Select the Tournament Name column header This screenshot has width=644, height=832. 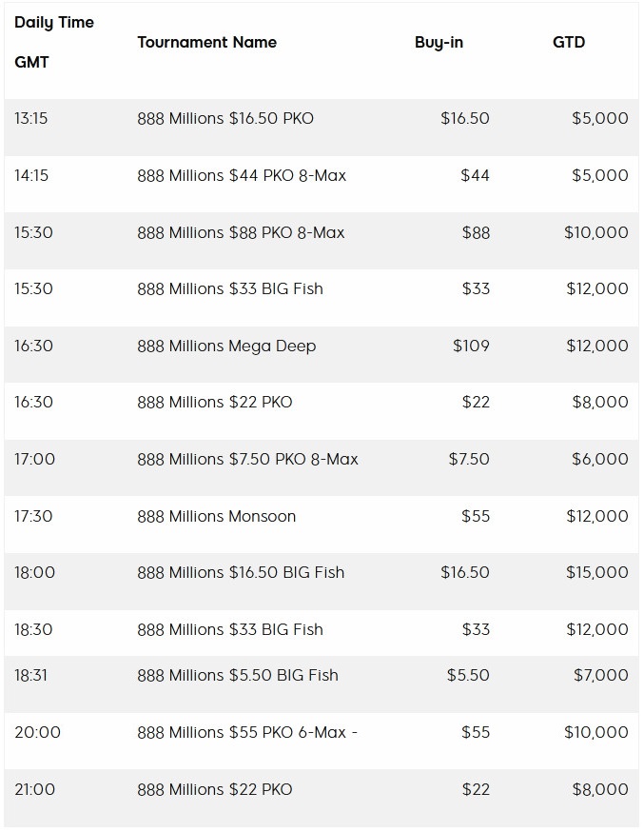click(206, 43)
